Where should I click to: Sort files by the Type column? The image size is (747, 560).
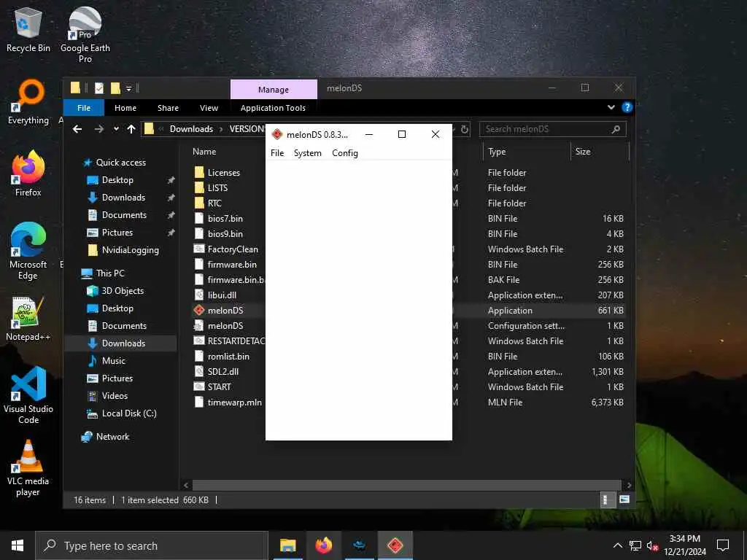pos(497,152)
